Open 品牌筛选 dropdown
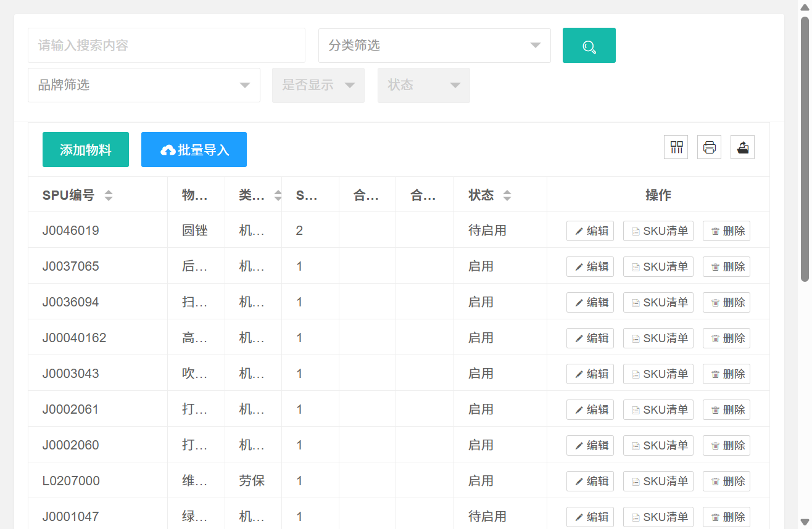 (x=144, y=85)
